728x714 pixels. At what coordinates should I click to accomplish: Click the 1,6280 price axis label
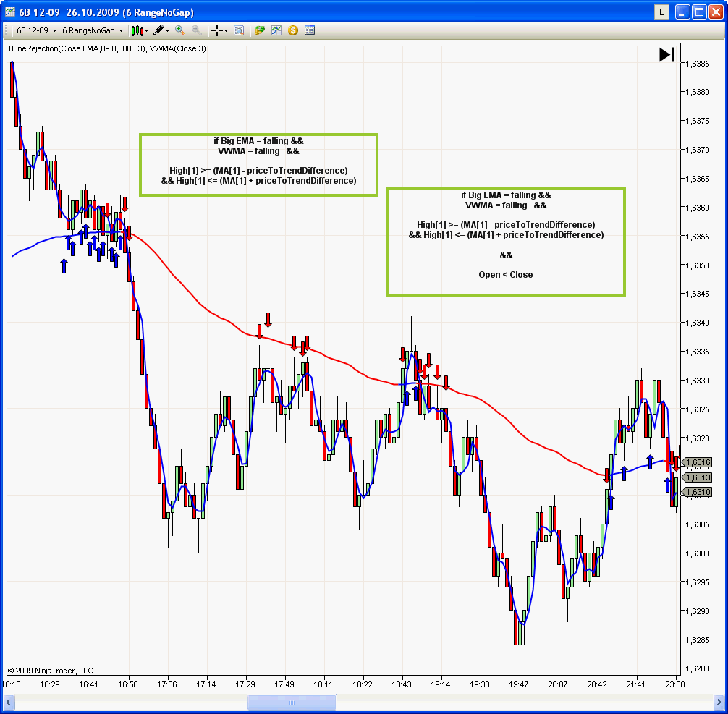[x=698, y=668]
